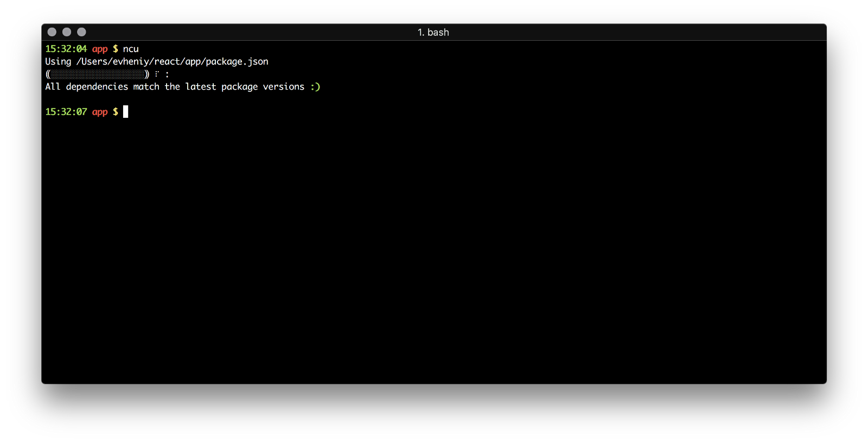The image size is (868, 443).
Task: Click the zoom window button
Action: 81,32
